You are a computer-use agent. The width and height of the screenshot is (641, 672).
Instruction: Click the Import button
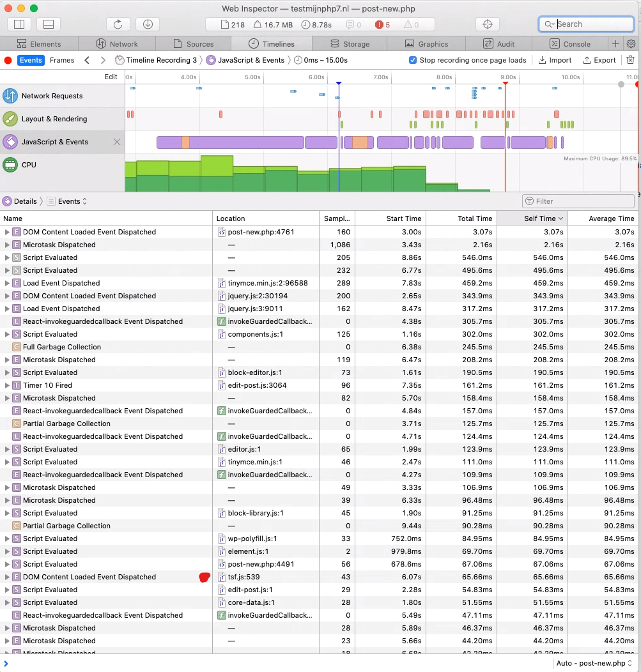[555, 59]
